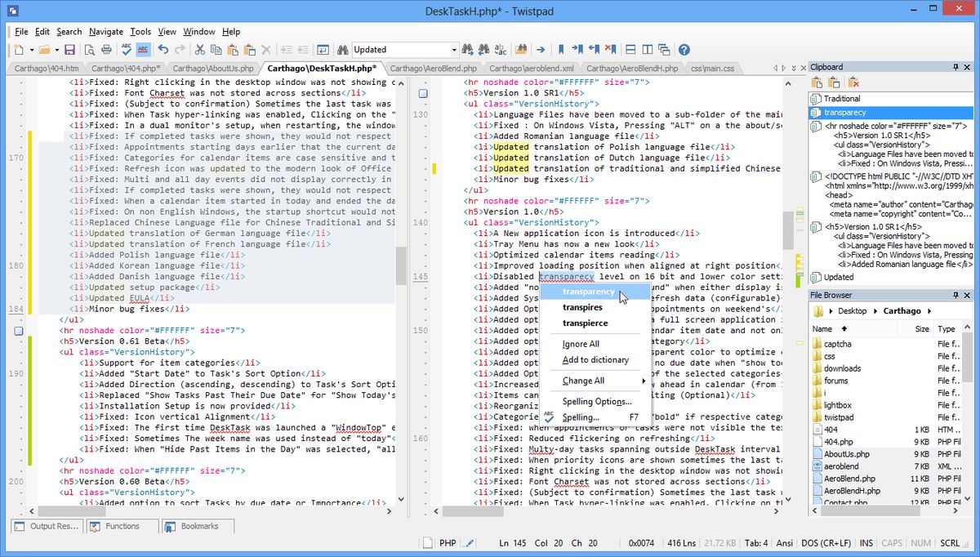Toggle live spelling highlight icon

(x=143, y=49)
